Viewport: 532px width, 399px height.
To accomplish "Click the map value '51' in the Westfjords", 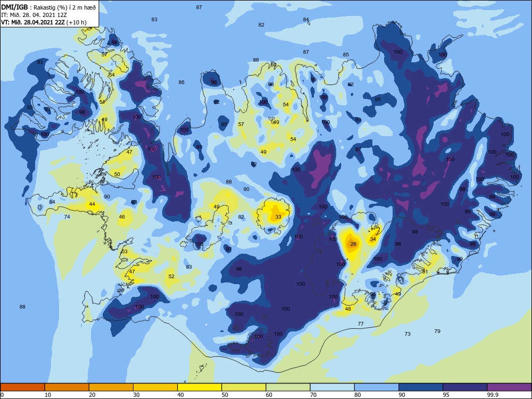I will tap(102, 102).
